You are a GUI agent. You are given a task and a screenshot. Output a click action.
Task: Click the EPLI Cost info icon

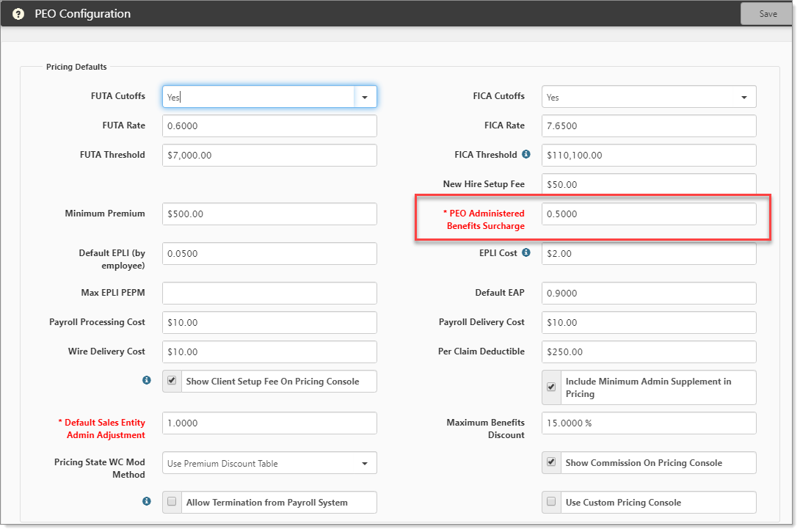pyautogui.click(x=526, y=252)
